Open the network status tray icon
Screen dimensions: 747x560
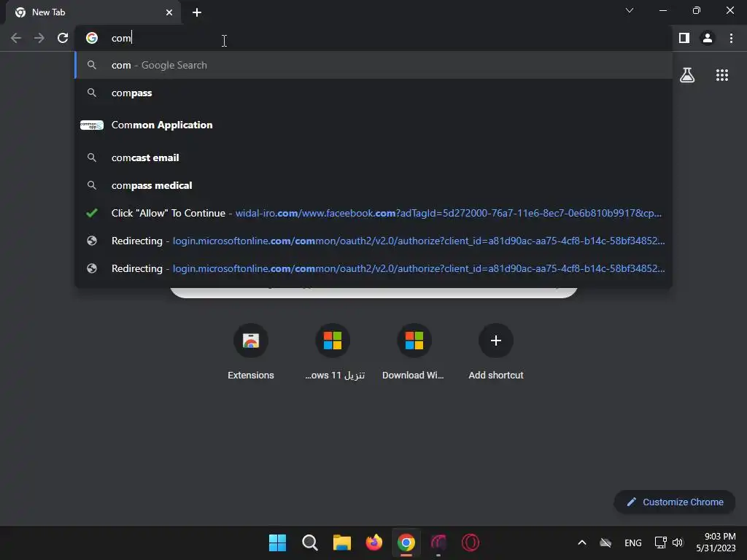[x=660, y=542]
